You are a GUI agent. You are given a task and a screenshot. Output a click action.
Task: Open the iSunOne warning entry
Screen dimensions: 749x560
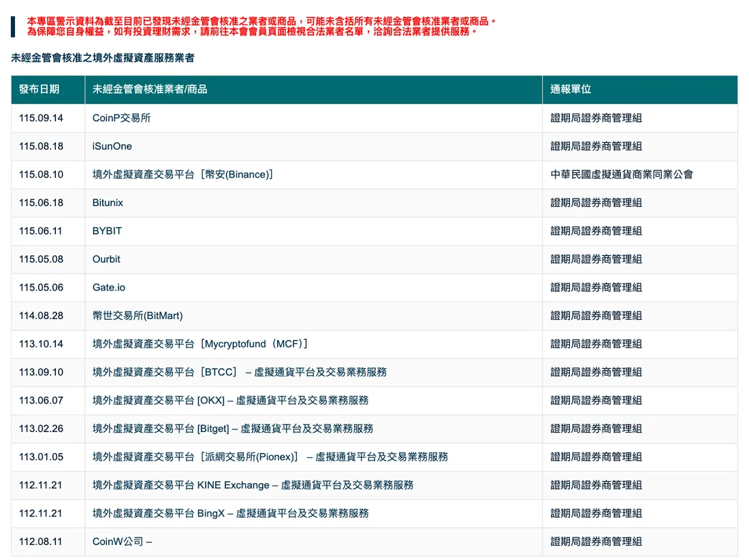tap(112, 146)
